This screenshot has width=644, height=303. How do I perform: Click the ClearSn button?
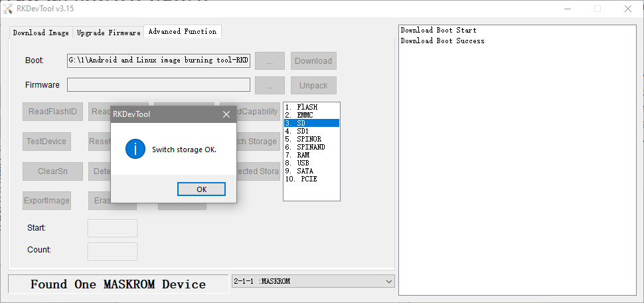point(52,171)
